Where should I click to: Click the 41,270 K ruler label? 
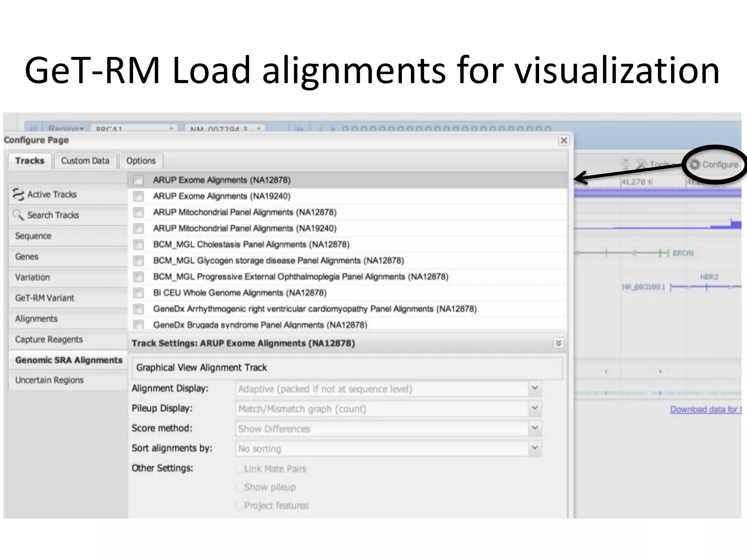tap(637, 182)
